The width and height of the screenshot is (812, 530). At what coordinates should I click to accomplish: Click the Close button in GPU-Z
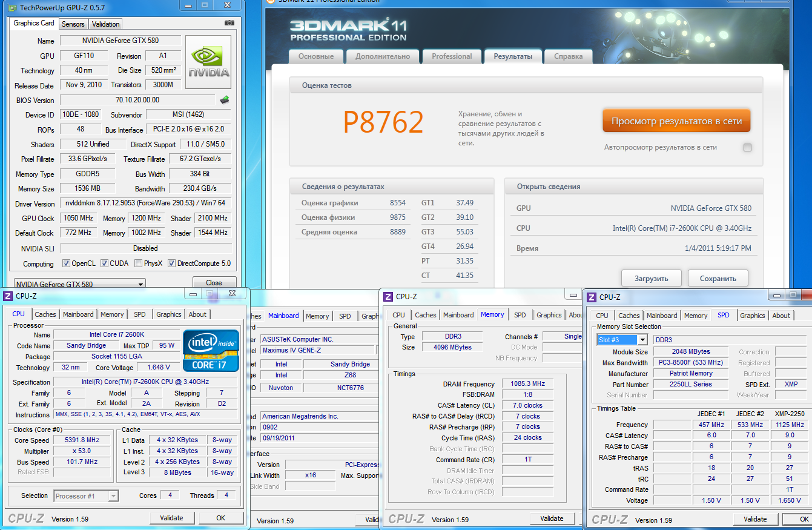214,282
